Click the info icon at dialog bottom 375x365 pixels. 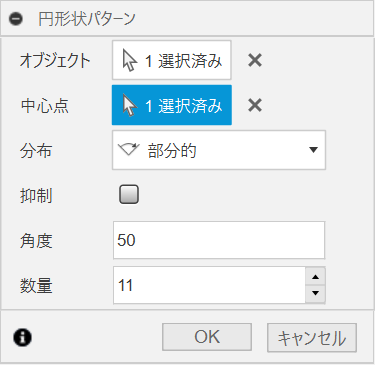click(22, 337)
